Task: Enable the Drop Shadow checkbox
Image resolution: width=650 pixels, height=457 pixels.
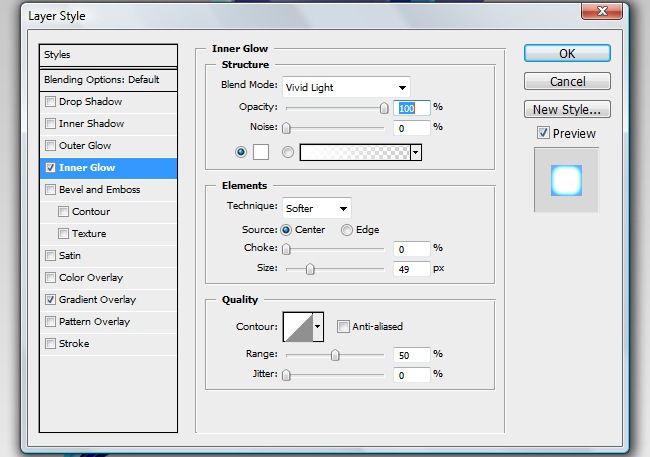Action: pyautogui.click(x=51, y=102)
